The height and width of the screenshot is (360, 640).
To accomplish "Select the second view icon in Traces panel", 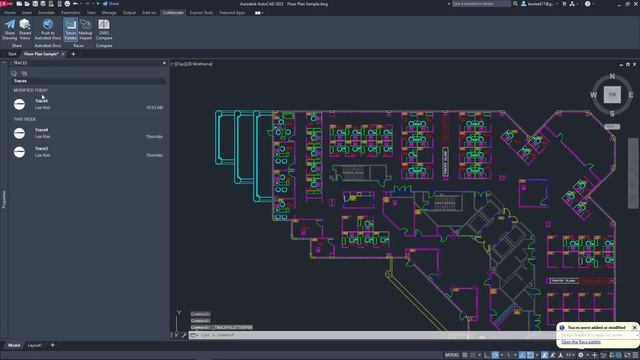I will 24,73.
